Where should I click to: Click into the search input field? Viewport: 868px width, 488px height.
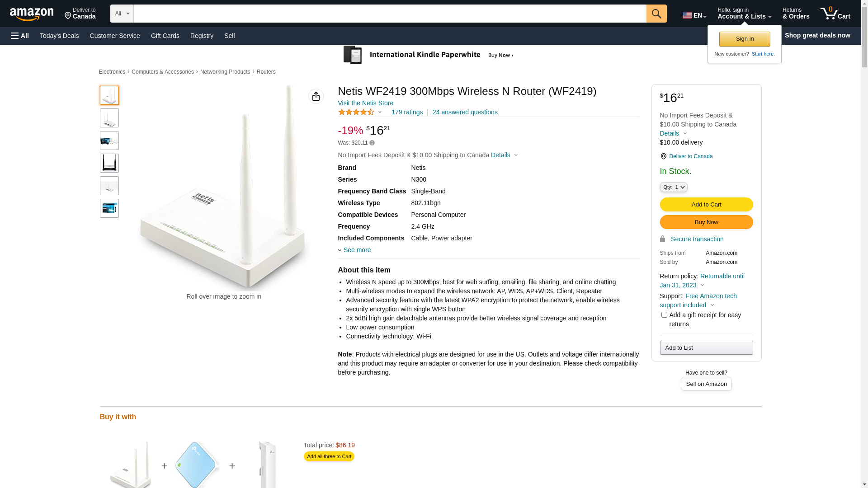click(390, 14)
